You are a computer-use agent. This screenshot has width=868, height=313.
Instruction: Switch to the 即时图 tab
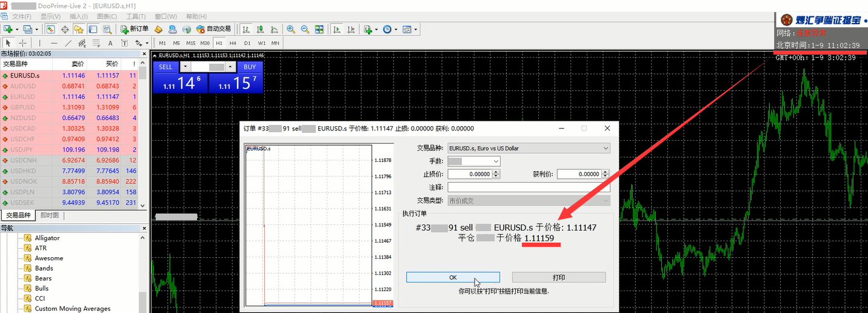click(x=50, y=215)
